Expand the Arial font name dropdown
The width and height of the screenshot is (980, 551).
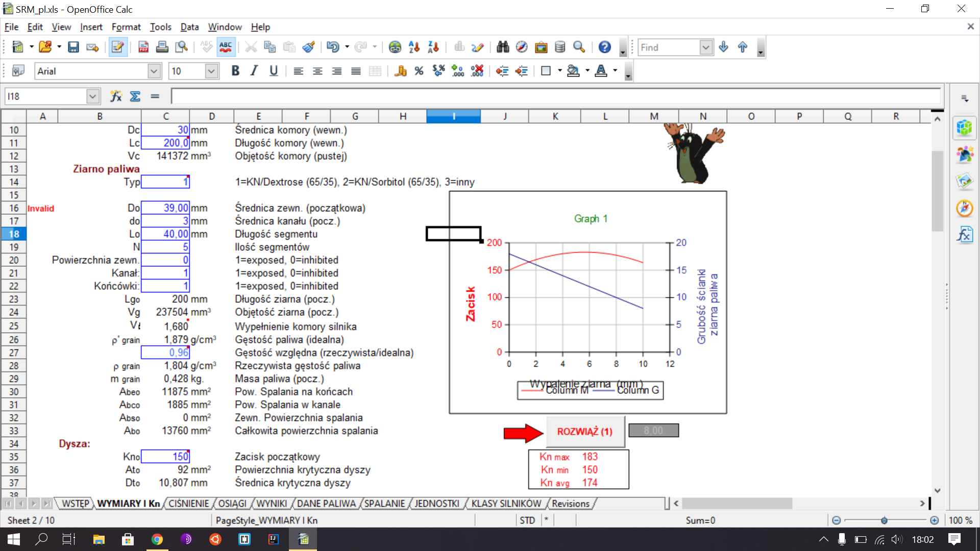[x=154, y=71]
